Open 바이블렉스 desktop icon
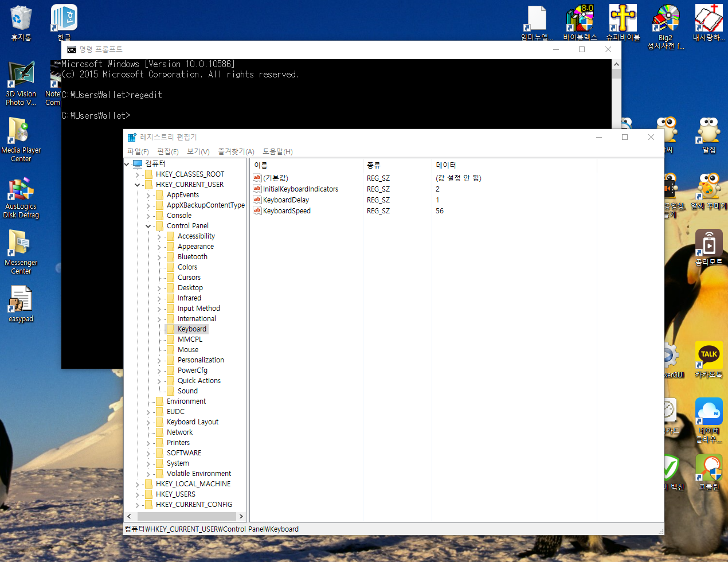This screenshot has width=728, height=562. point(580,23)
